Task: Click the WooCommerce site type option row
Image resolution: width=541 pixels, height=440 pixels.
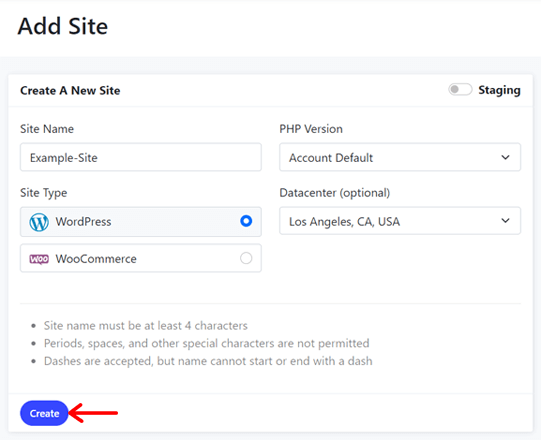Action: (x=141, y=258)
